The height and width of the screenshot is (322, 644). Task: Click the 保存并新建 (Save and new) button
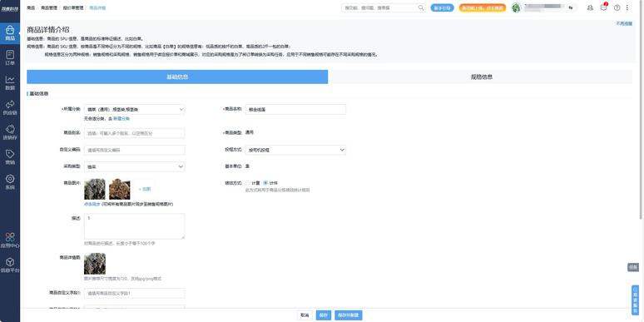[349, 315]
